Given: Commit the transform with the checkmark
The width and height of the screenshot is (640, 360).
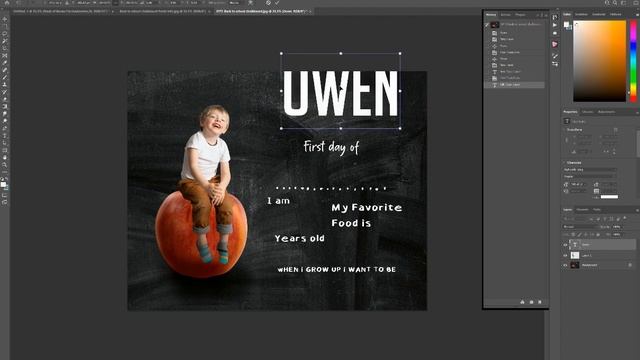Looking at the screenshot, I should pyautogui.click(x=277, y=3).
